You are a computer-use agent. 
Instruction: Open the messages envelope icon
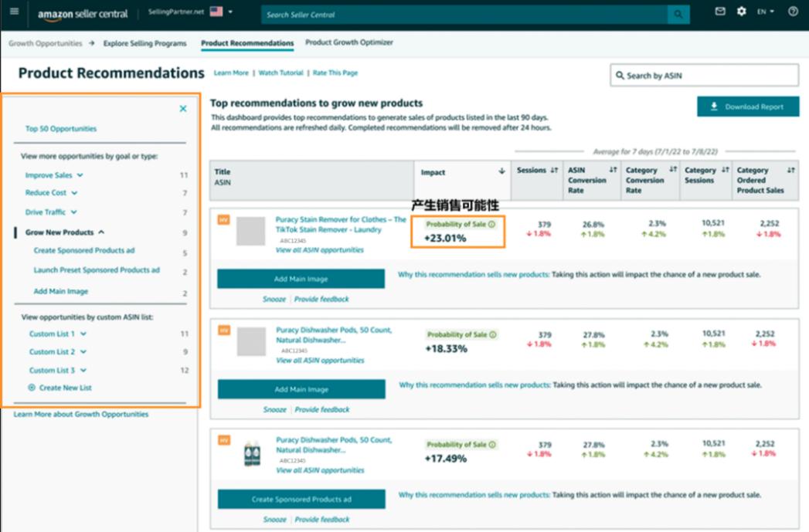719,11
